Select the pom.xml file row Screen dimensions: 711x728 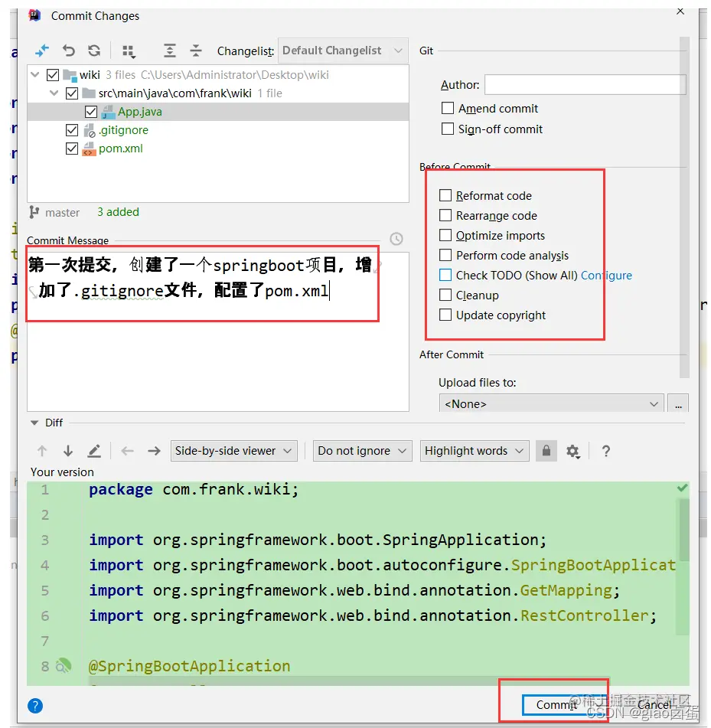(x=218, y=149)
